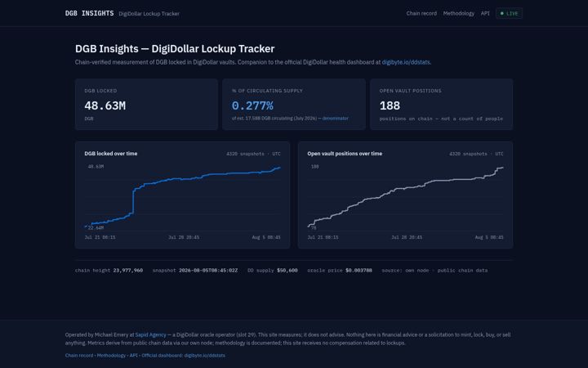The height and width of the screenshot is (368, 588).
Task: Click the 48.63M DGB locked value
Action: (105, 105)
